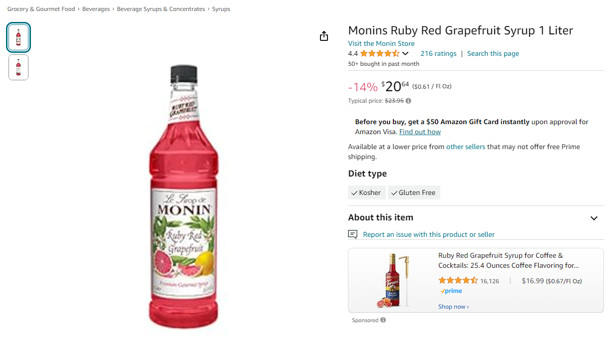Click the star rating icons for Monin syrup
Viewport: 608px width, 364px height.
(380, 53)
